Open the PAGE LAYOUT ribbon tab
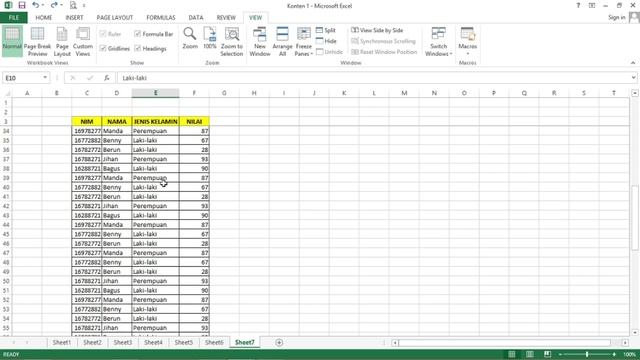 click(x=115, y=18)
